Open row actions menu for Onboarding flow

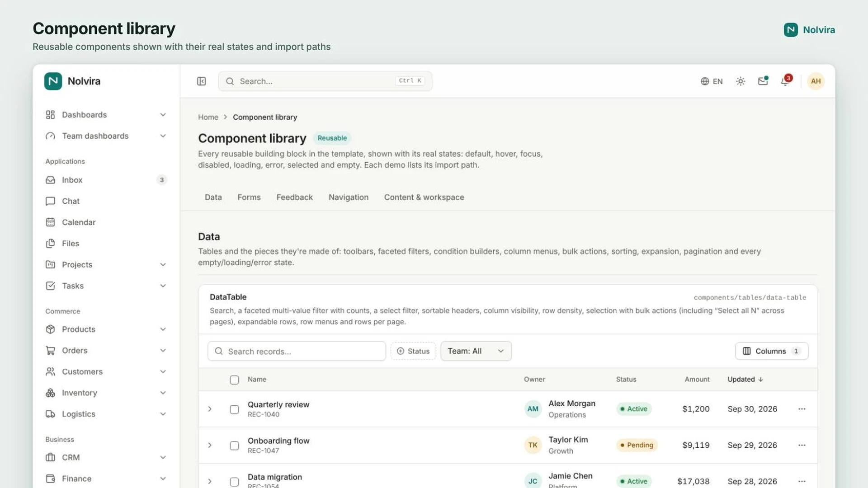802,445
